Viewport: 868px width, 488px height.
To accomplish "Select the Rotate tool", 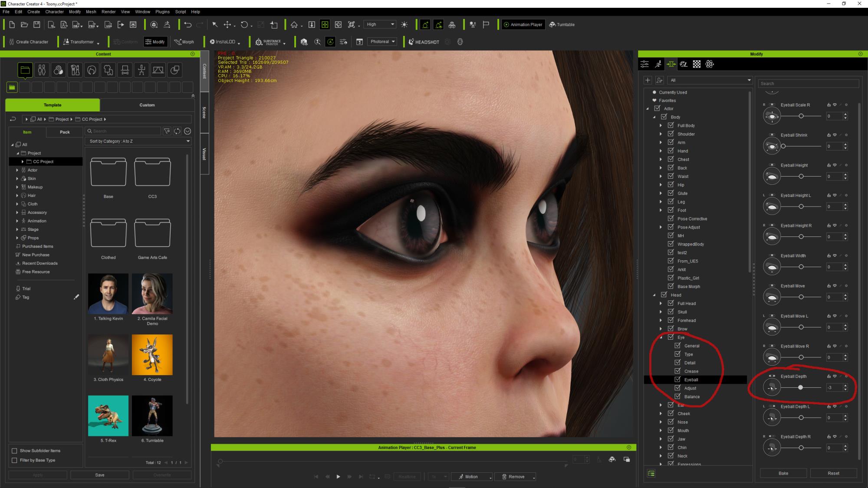I will (x=244, y=25).
